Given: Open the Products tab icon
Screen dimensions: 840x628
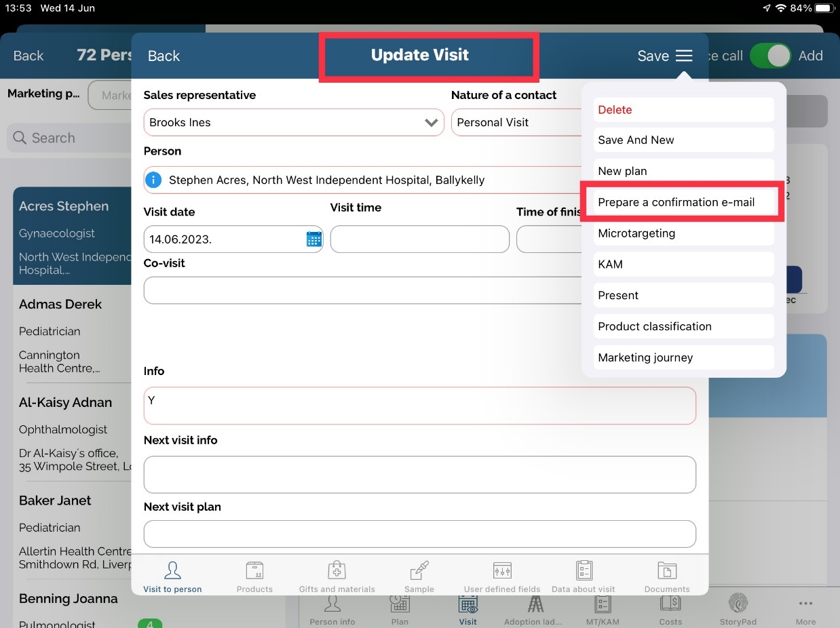Looking at the screenshot, I should (254, 576).
